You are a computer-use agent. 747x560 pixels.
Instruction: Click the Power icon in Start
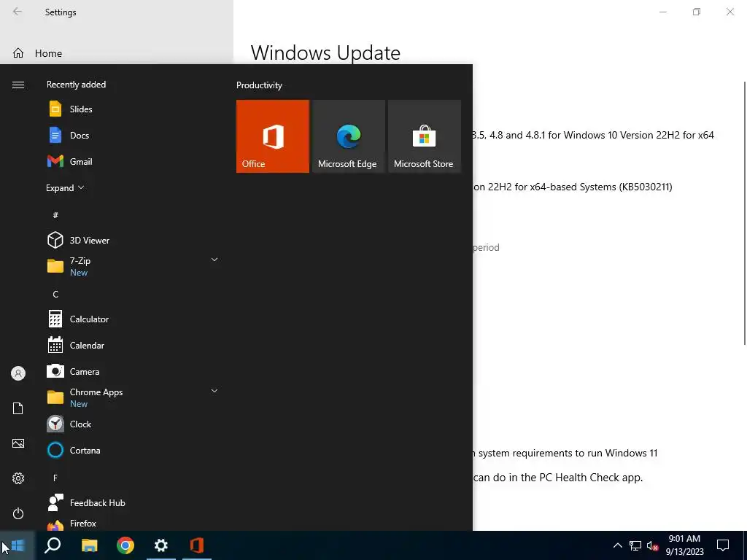point(18,513)
